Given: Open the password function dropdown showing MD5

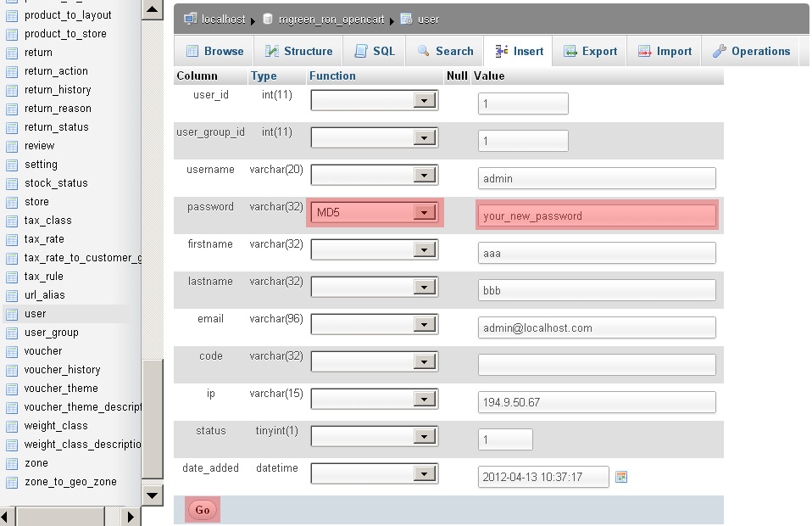Looking at the screenshot, I should coord(374,212).
